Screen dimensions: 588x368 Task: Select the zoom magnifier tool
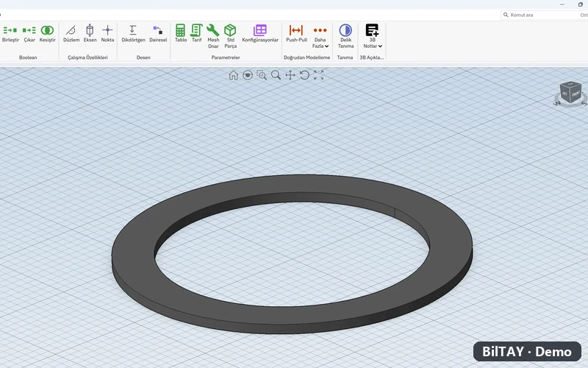click(276, 75)
